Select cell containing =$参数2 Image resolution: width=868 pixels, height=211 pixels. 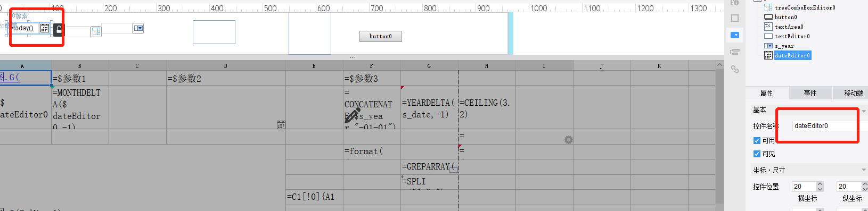click(x=226, y=78)
